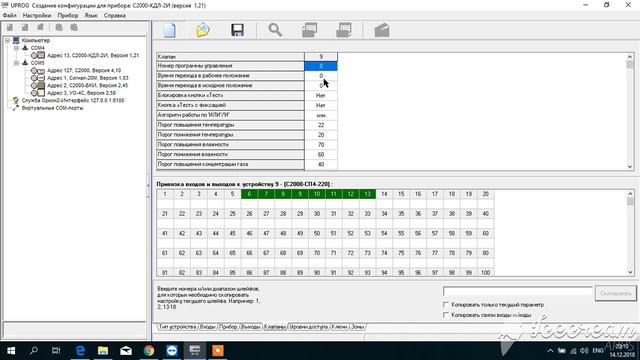Switch to Тип устройства tab
This screenshot has height=360, width=640.
click(177, 327)
